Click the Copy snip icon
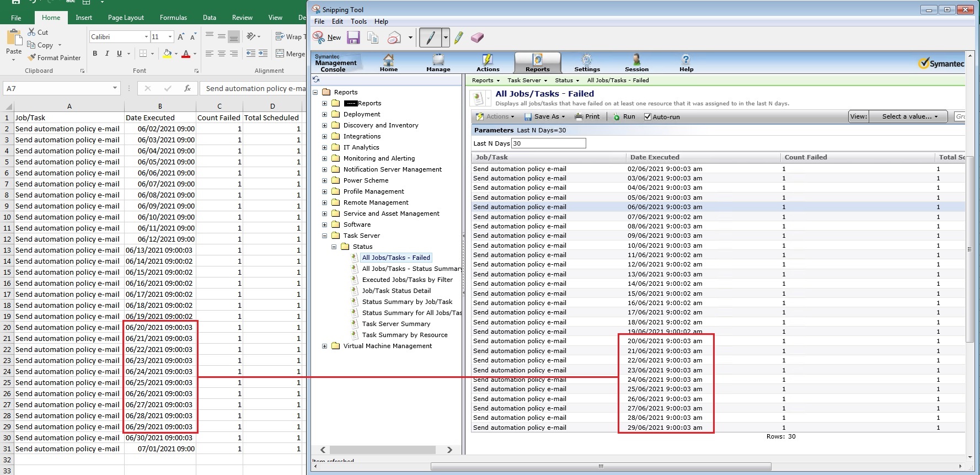This screenshot has width=980, height=475. click(x=373, y=38)
